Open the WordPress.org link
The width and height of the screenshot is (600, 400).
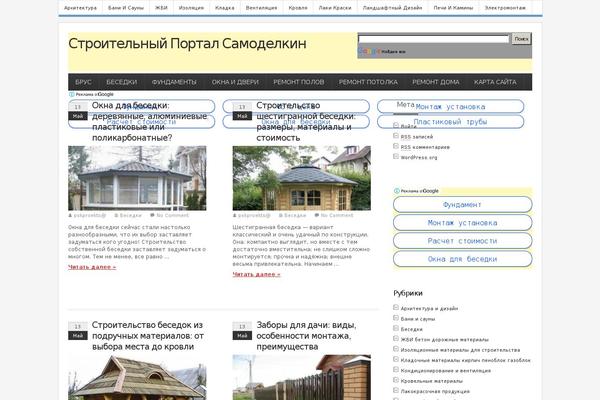(x=419, y=157)
